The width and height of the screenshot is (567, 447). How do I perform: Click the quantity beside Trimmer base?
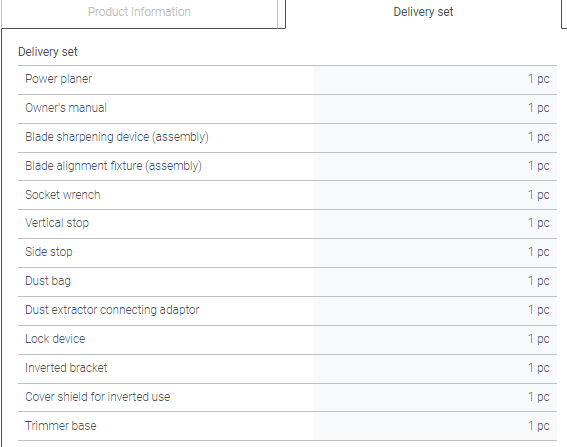pos(538,426)
